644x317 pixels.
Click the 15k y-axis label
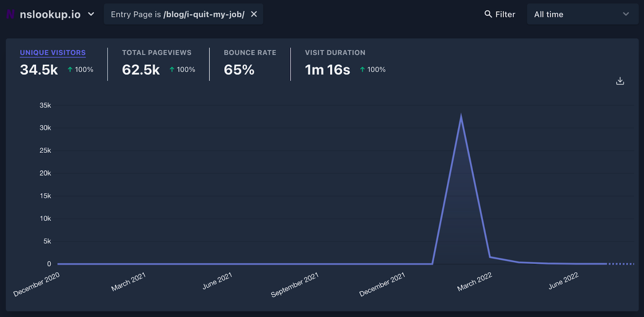(45, 196)
